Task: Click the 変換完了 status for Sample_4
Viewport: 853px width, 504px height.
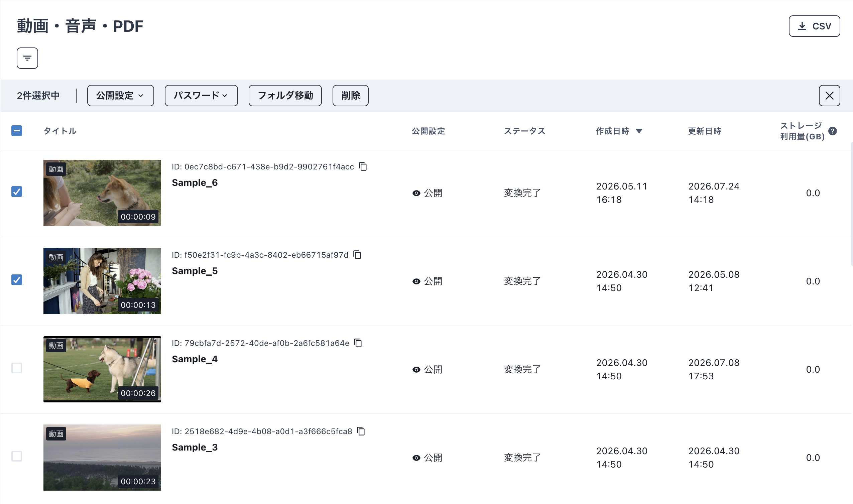Action: [522, 370]
